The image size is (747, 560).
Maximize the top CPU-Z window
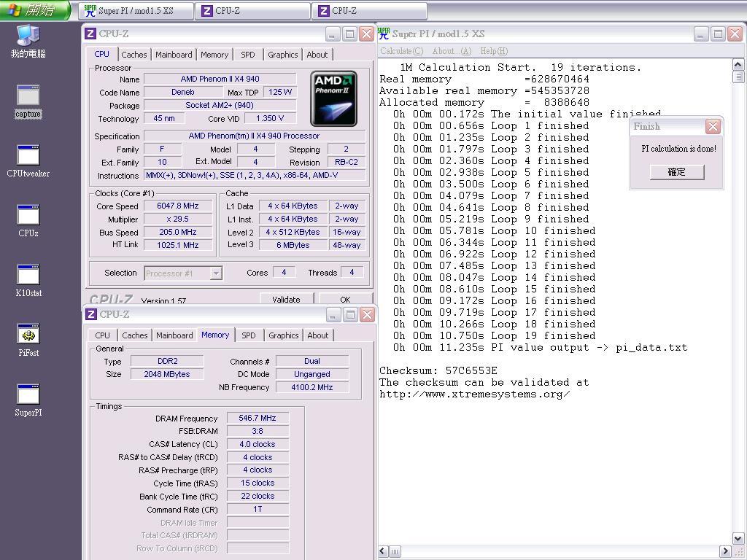[x=349, y=34]
